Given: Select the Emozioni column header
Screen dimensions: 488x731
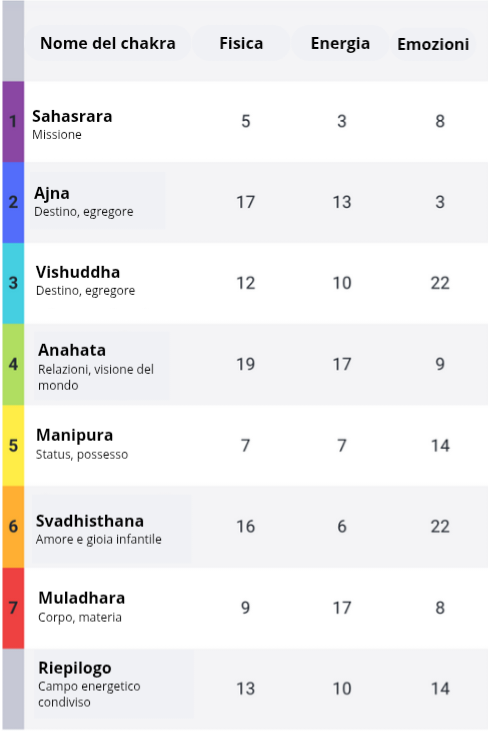Looking at the screenshot, I should coord(433,44).
